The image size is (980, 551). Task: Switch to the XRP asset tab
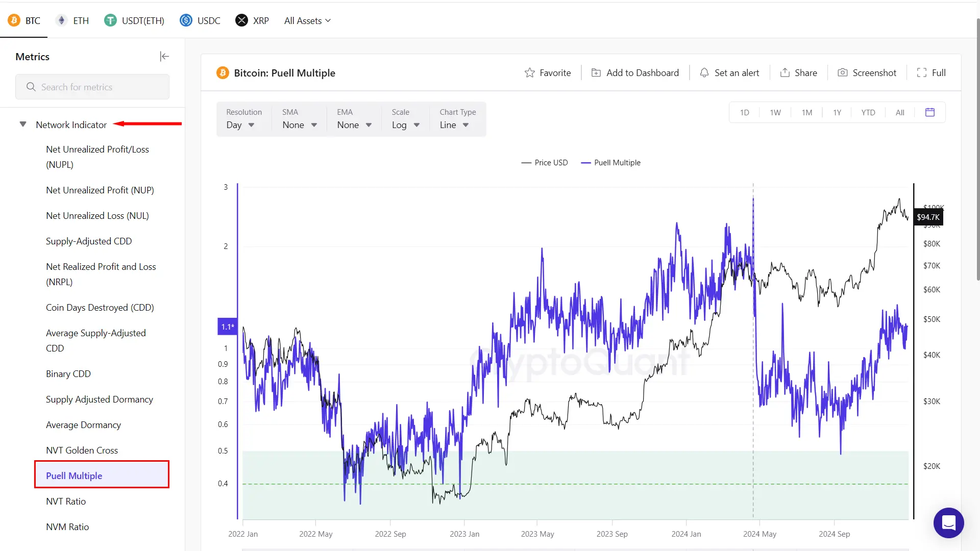(252, 20)
